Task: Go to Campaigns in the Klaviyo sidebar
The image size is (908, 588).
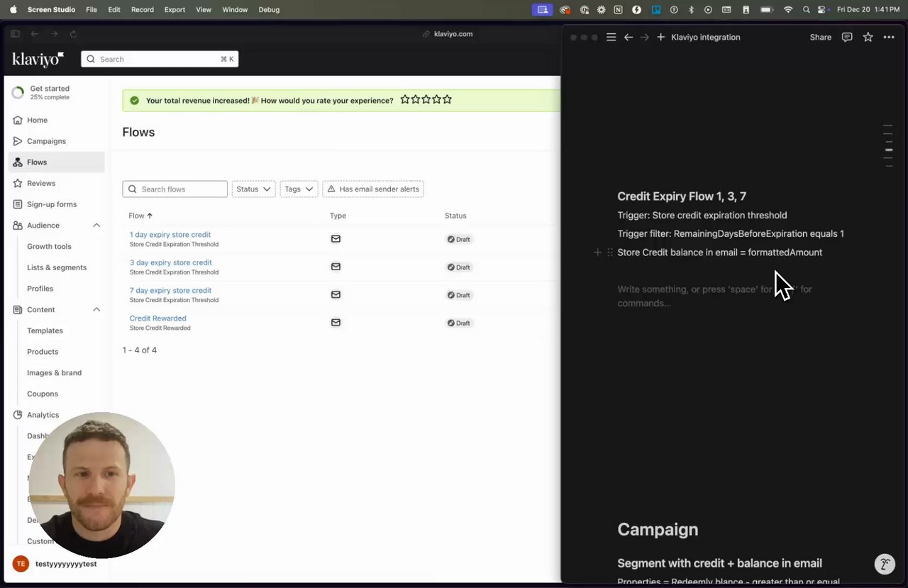Action: [x=46, y=141]
